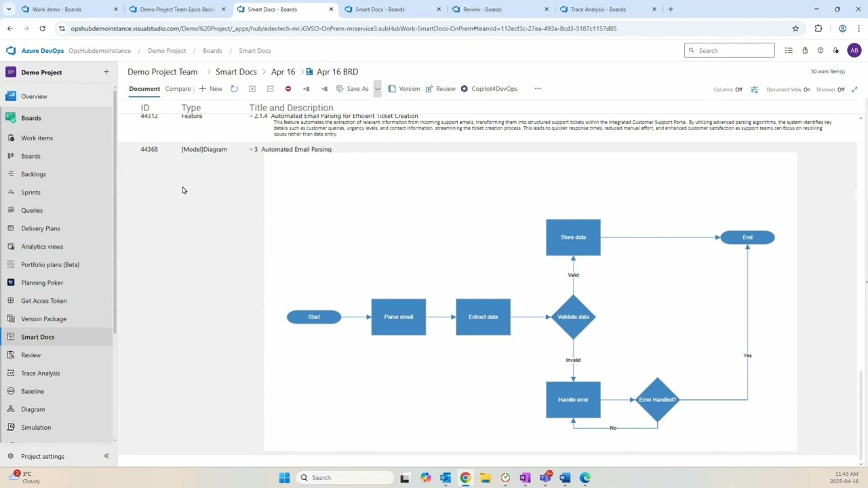Open Delivery Plans in the sidebar
This screenshot has width=868, height=488.
[x=40, y=228]
